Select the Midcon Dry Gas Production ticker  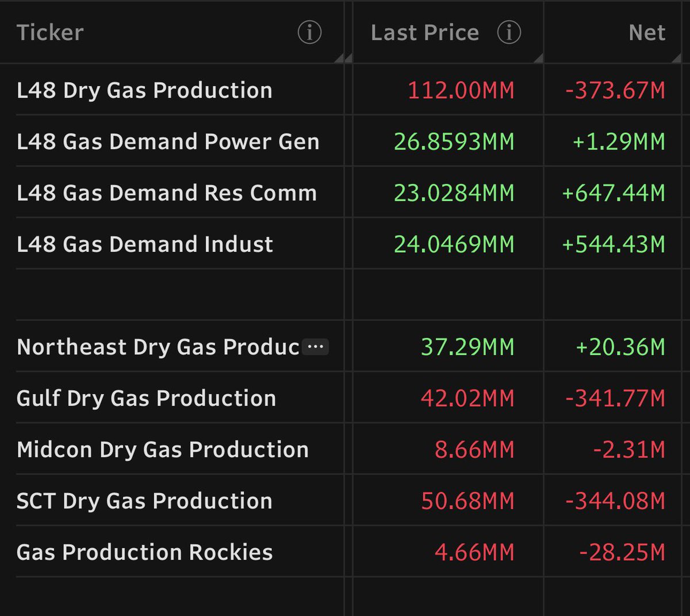163,449
